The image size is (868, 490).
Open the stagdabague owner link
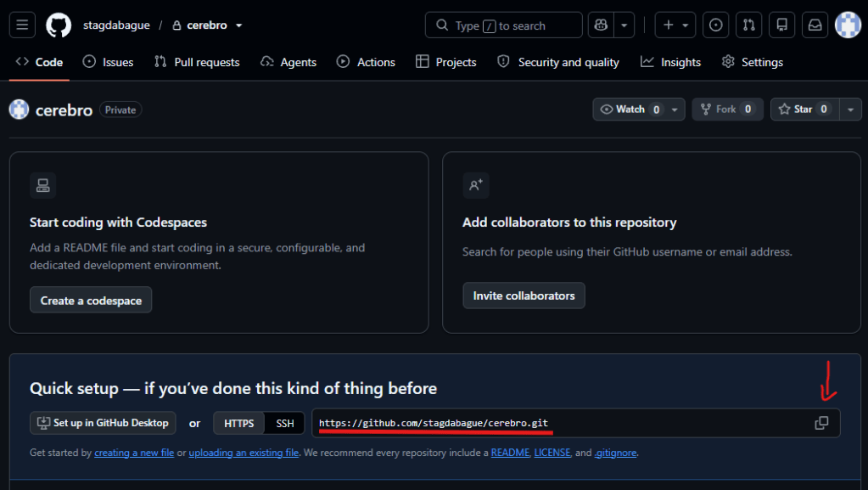[116, 25]
